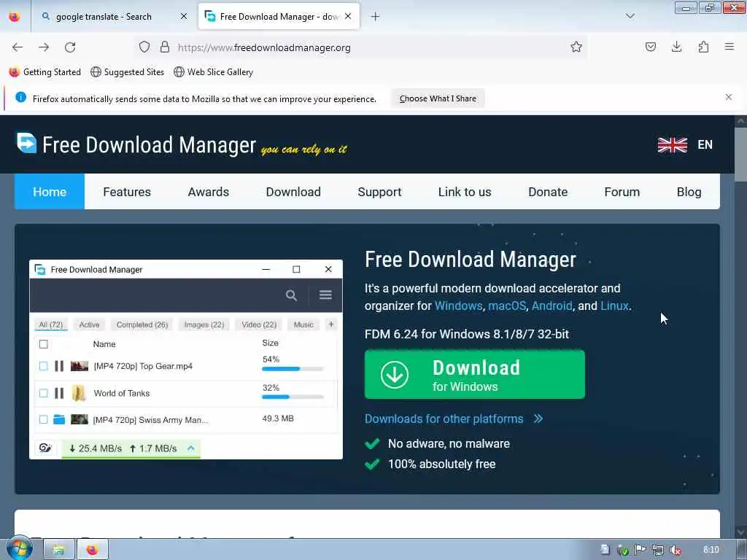Dismiss the Firefox data sharing notification

coord(729,97)
